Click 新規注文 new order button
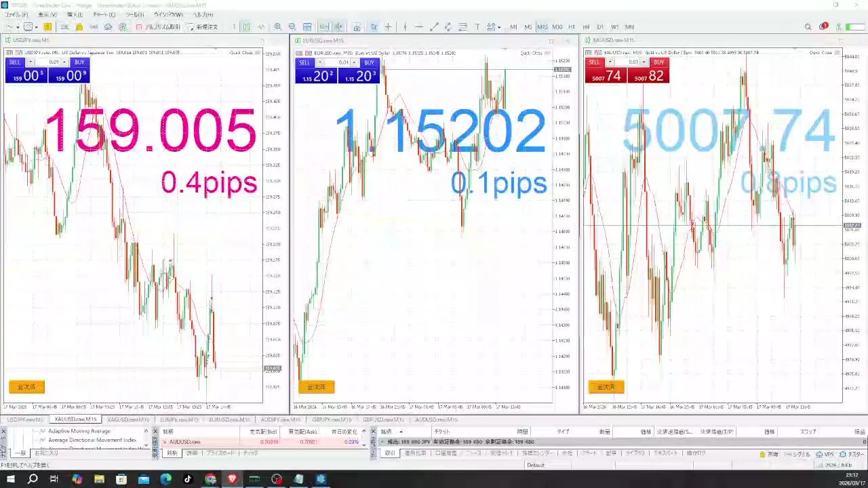This screenshot has width=868, height=488. coord(202,27)
